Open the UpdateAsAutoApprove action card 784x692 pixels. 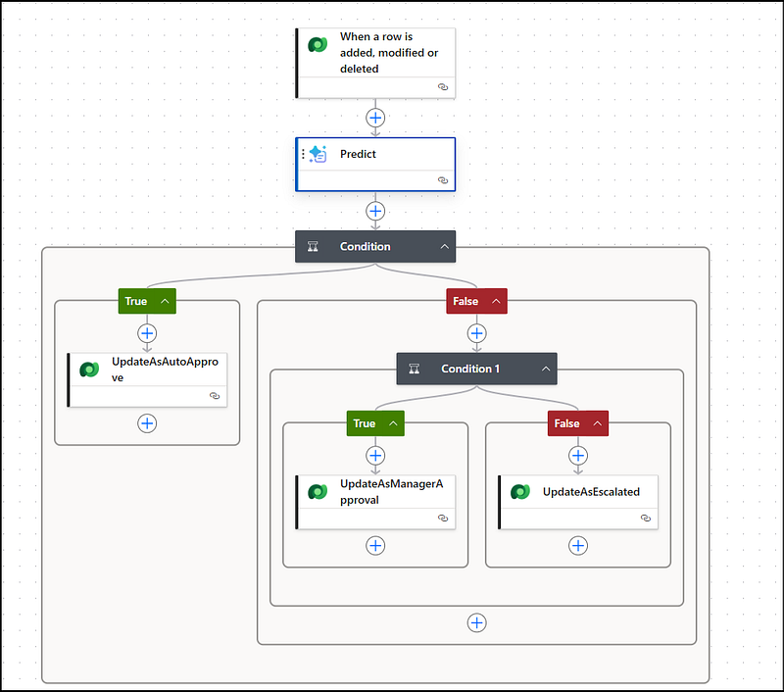click(148, 380)
